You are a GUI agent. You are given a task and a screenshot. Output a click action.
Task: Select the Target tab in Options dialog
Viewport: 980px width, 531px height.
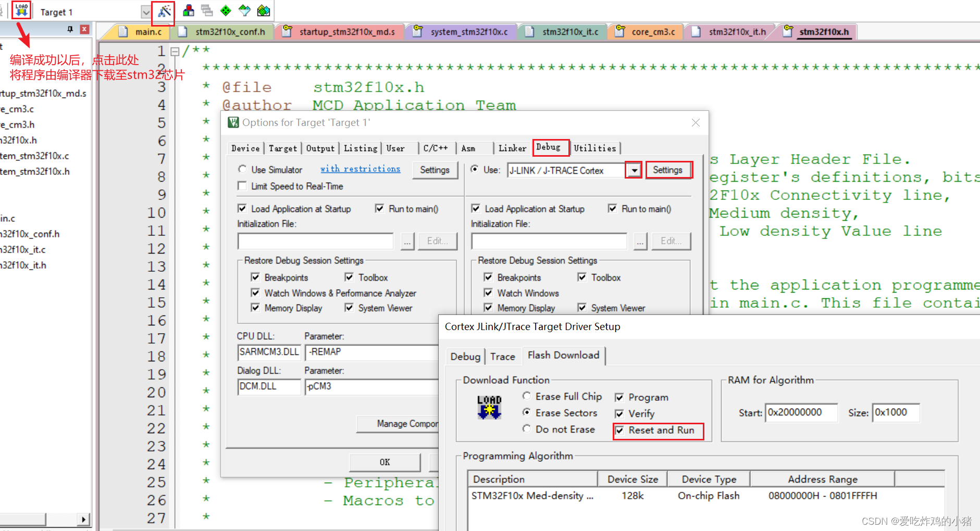[283, 148]
